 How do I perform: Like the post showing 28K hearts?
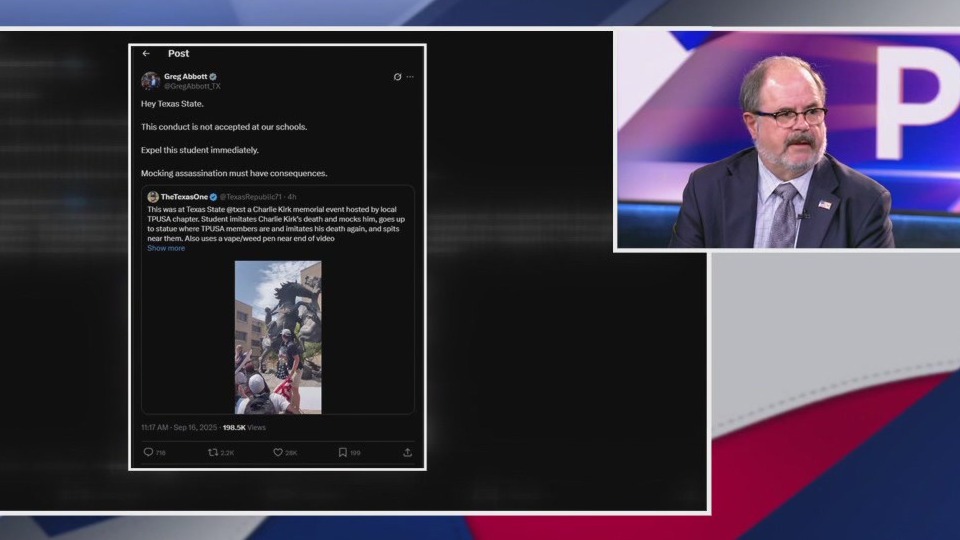point(278,452)
